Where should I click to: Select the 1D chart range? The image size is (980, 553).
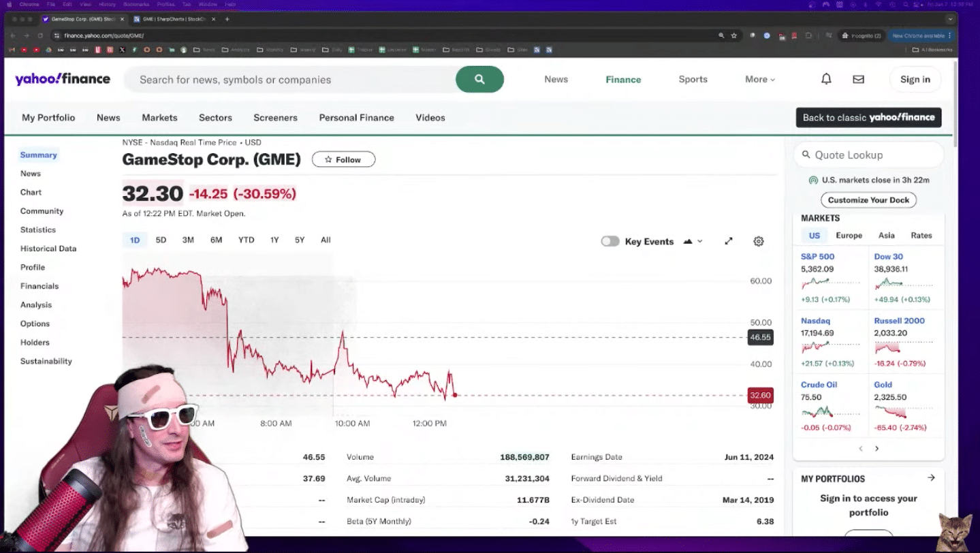point(135,240)
